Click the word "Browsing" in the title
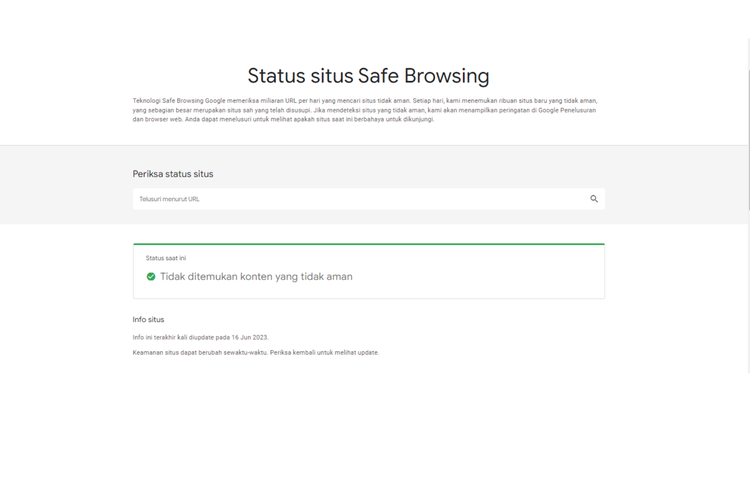 446,76
